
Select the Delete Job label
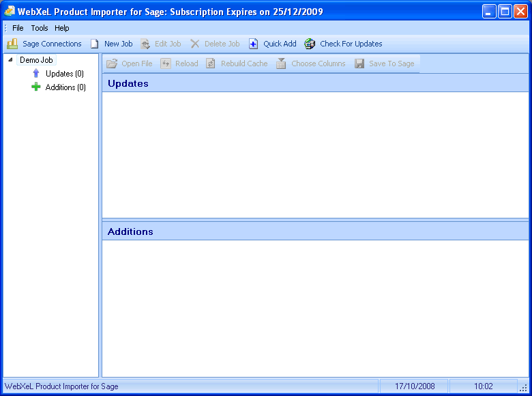222,44
